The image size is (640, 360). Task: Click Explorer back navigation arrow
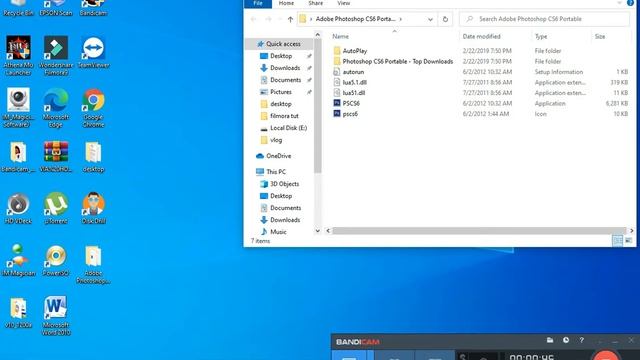[253, 19]
